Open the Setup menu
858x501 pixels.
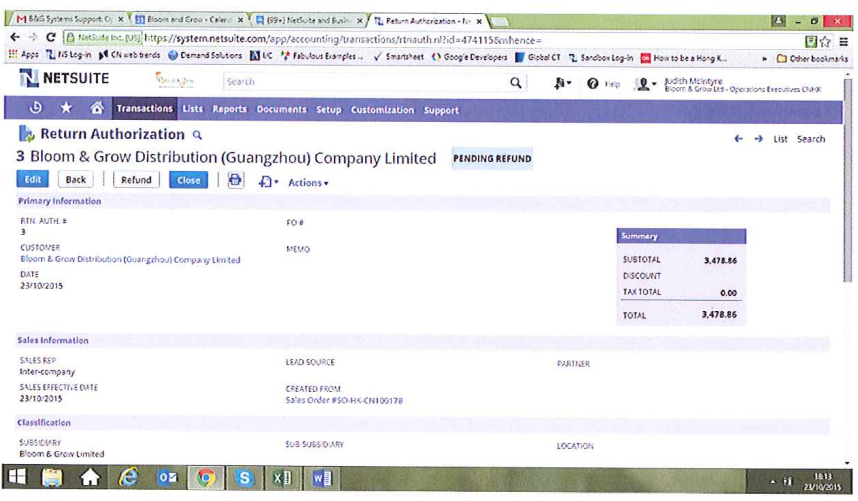[x=328, y=110]
